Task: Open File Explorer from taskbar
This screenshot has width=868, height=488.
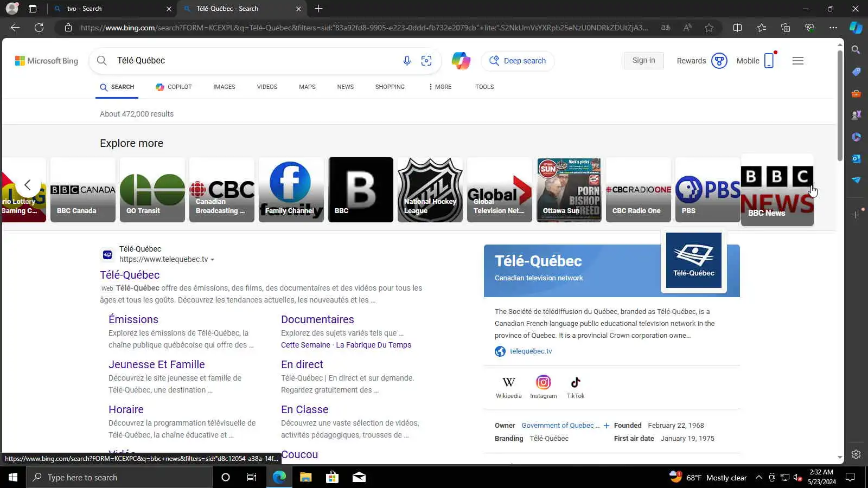Action: point(305,477)
